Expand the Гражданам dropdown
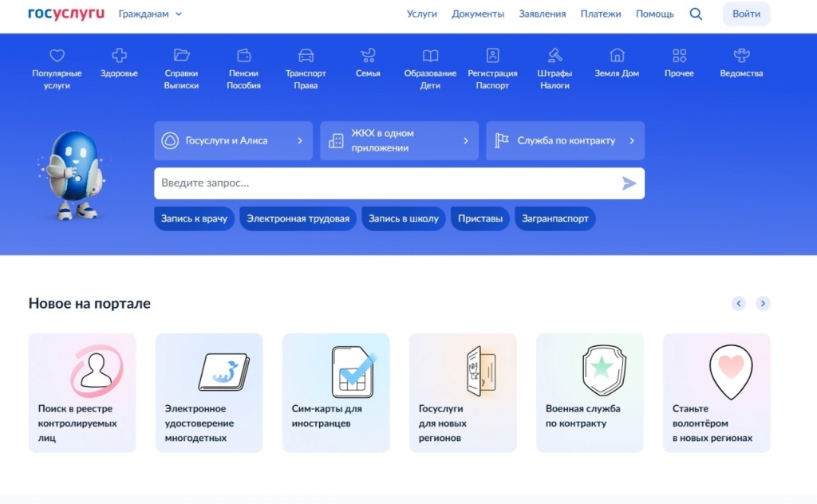Viewport: 817px width, 504px height. pos(150,14)
